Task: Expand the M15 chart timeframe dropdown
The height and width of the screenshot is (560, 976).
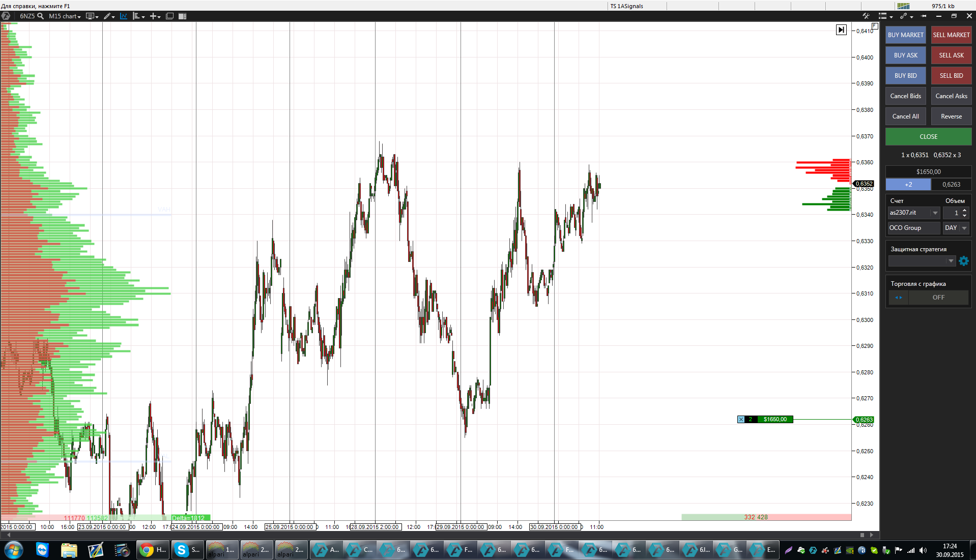Action: 65,16
